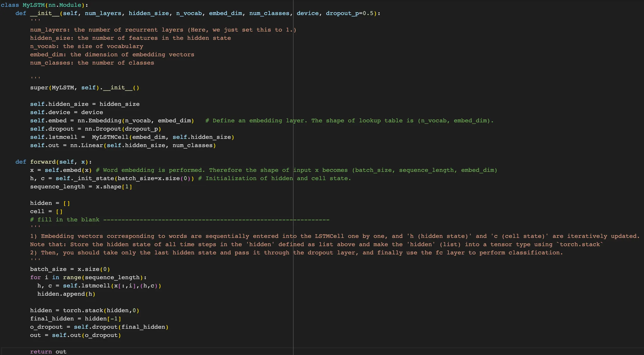The image size is (644, 355).
Task: Click torch.stack(hidden,0) call
Action: coord(101,310)
